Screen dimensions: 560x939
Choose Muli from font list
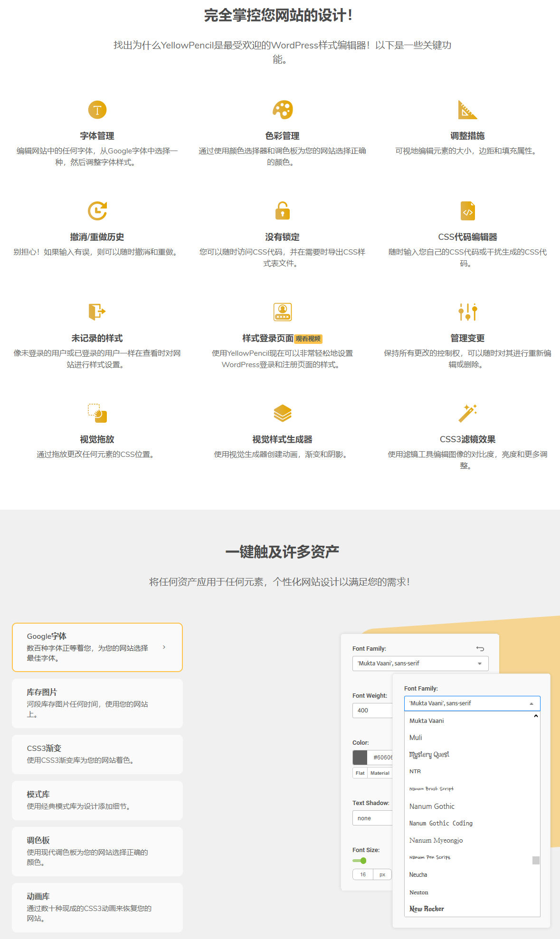point(416,738)
